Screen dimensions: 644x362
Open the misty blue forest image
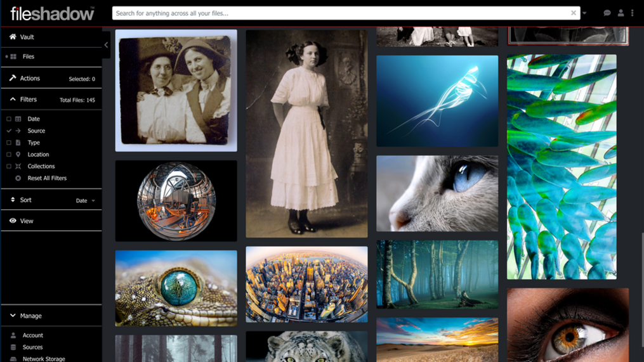tap(437, 274)
